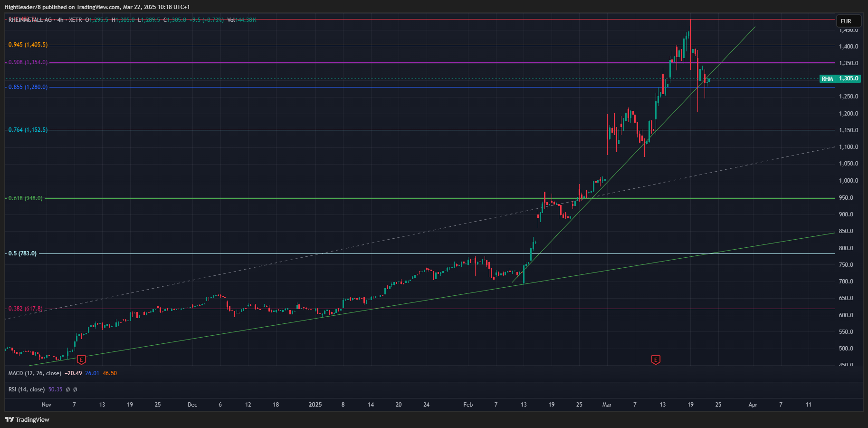
Task: Click the 500.0 price axis label
Action: pos(846,349)
